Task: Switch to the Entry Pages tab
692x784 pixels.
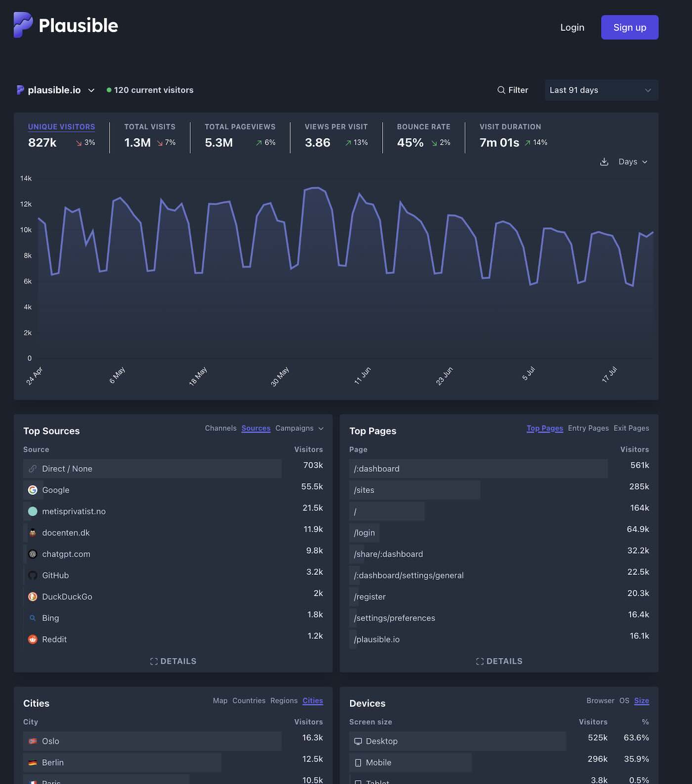Action: point(588,428)
